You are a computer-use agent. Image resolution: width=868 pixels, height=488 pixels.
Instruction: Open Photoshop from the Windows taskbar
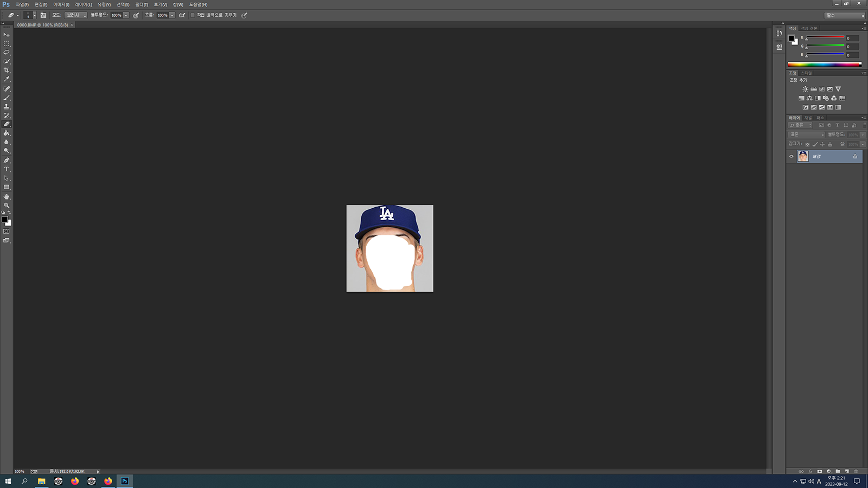coord(125,481)
